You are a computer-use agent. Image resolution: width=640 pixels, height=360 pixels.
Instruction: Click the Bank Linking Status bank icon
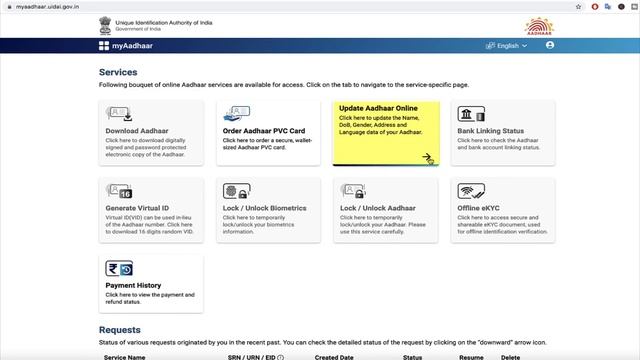(471, 114)
